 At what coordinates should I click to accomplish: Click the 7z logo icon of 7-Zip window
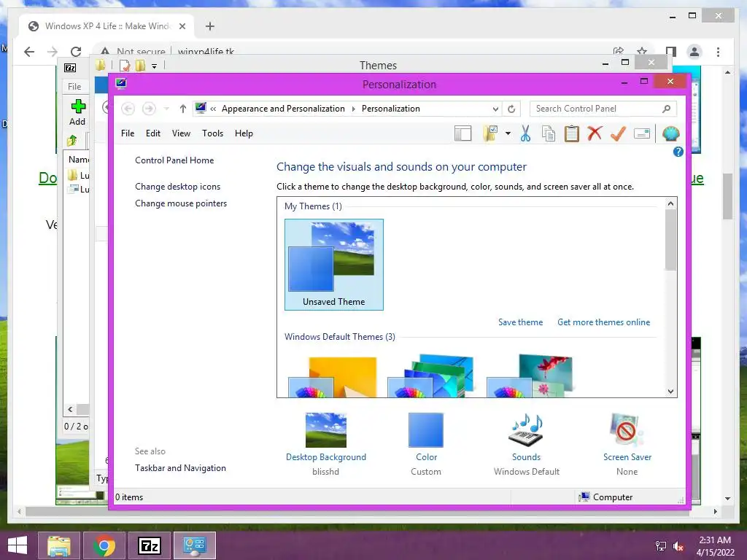tap(70, 68)
